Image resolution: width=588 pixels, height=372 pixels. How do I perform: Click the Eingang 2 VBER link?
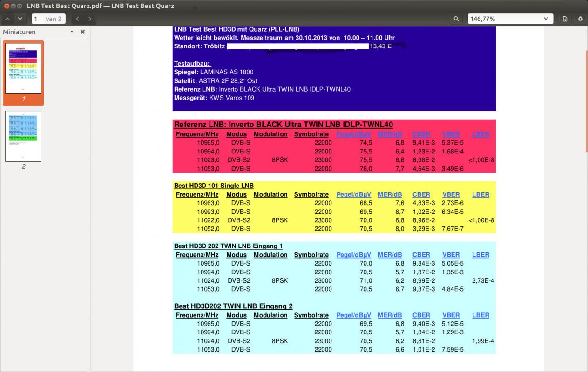tap(451, 315)
